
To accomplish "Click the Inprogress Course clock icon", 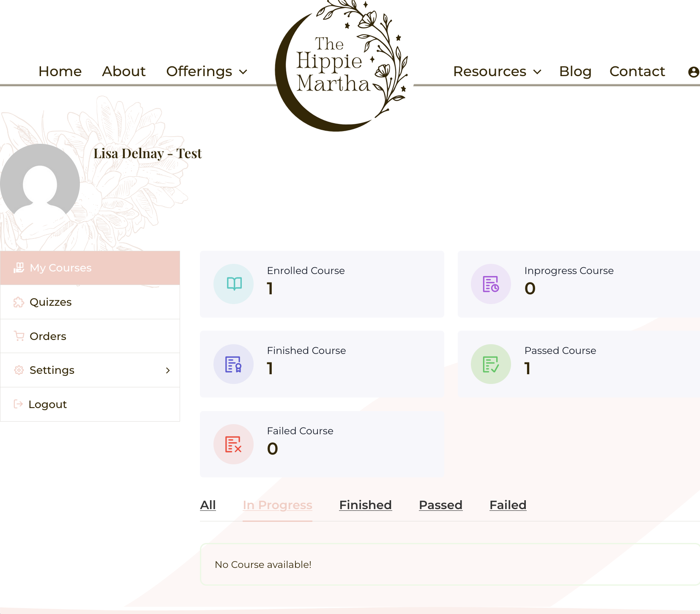I will coord(491,284).
